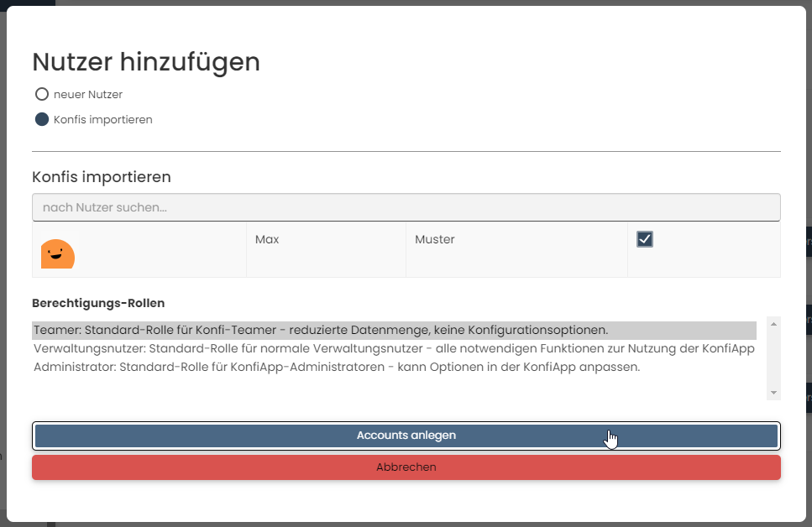This screenshot has width=812, height=527.
Task: Click the "Nutzer hinzufügen" dialog title
Action: 145,62
